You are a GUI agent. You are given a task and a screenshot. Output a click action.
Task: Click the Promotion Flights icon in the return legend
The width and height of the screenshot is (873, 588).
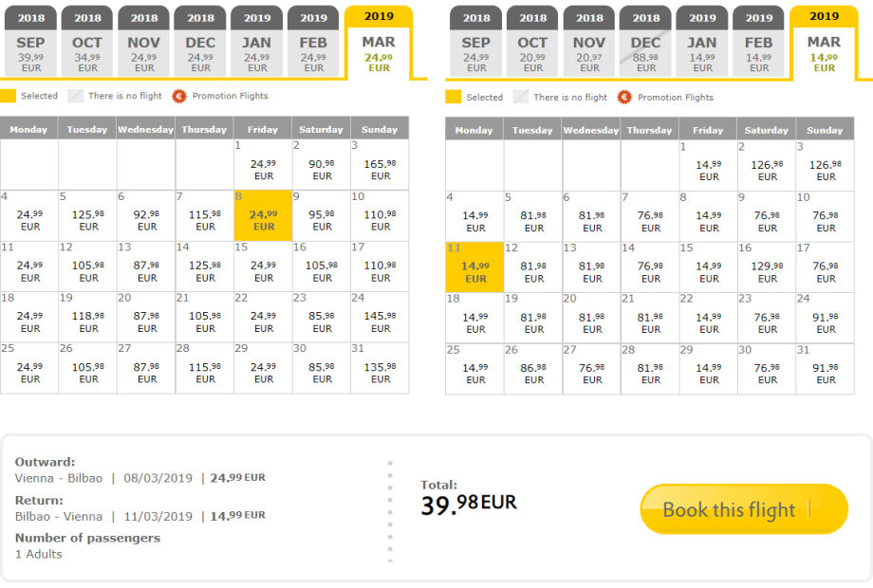623,97
